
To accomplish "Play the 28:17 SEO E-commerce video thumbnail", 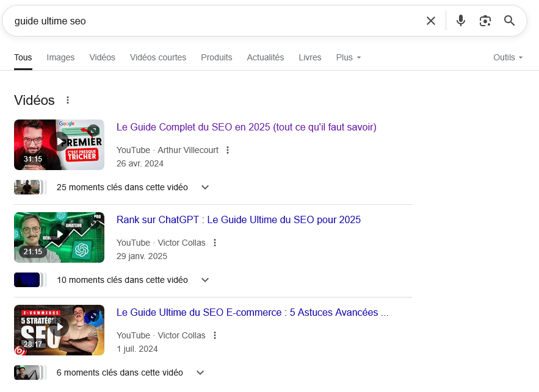I will (59, 330).
